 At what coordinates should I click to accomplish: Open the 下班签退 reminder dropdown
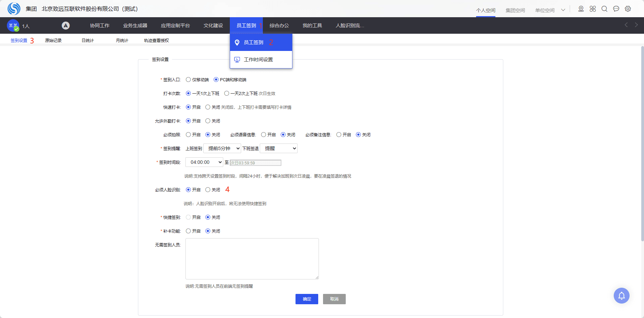[x=279, y=148]
